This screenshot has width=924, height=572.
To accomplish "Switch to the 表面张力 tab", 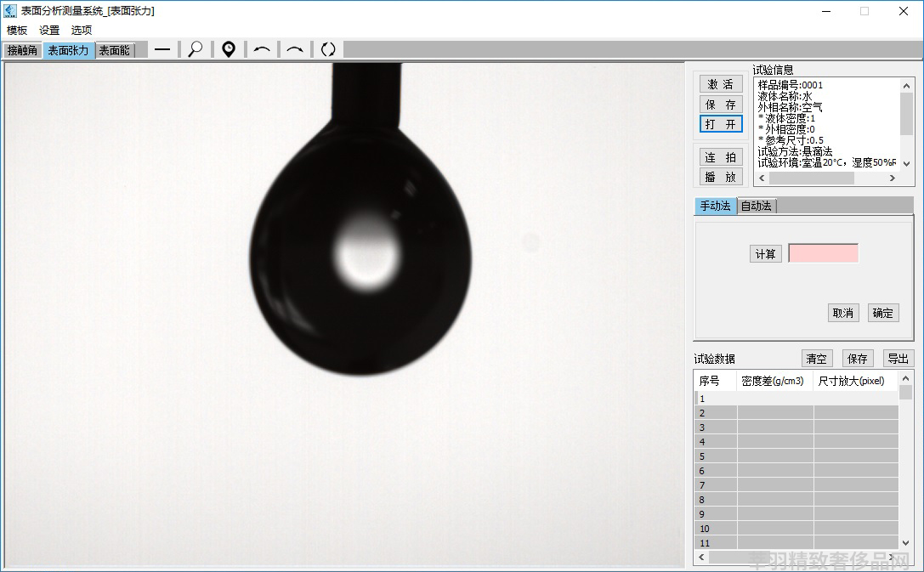I will [x=68, y=51].
